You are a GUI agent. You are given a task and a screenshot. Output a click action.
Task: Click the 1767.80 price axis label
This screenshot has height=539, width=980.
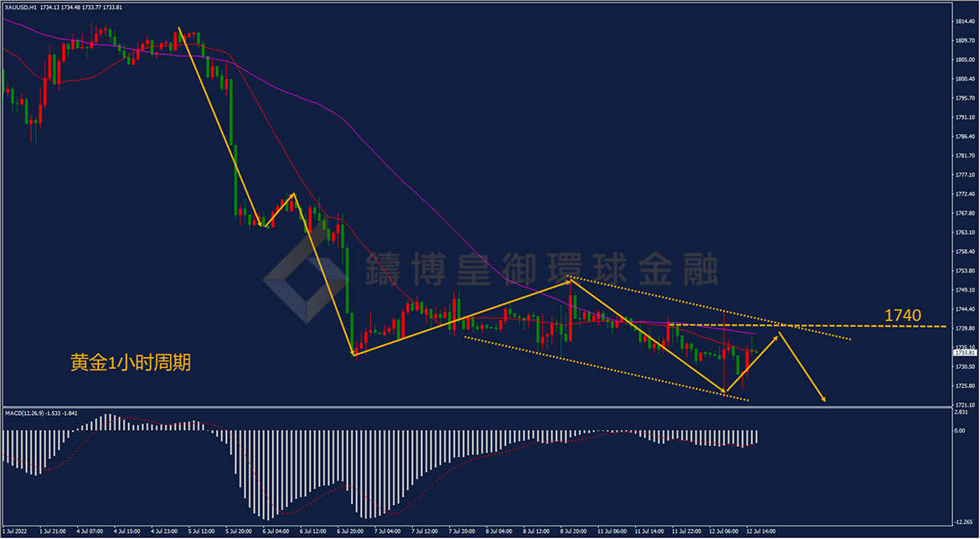966,213
